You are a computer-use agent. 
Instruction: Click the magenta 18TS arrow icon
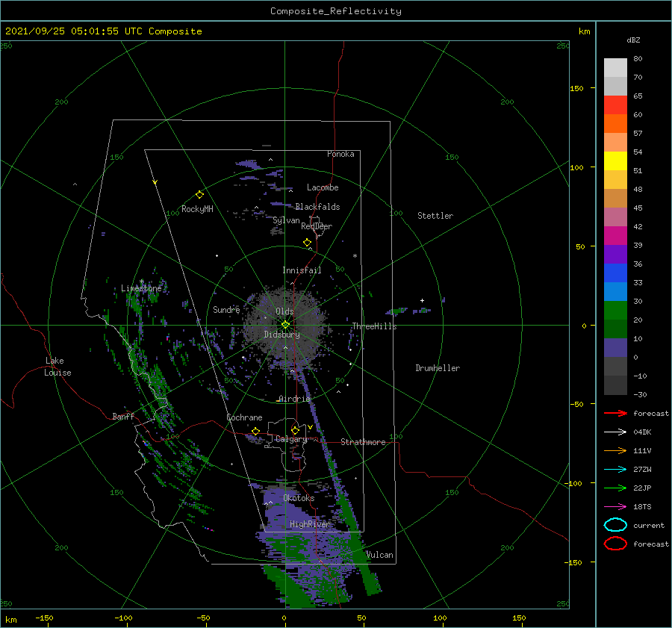click(x=615, y=507)
